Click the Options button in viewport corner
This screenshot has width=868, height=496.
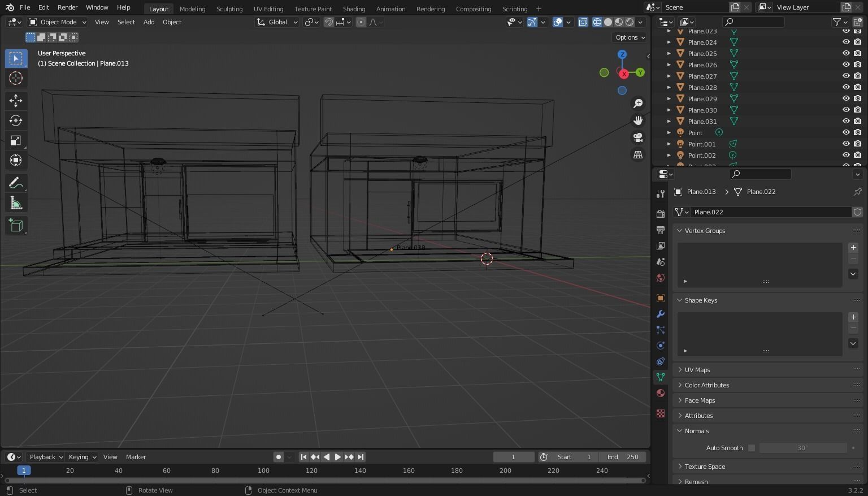click(x=628, y=37)
